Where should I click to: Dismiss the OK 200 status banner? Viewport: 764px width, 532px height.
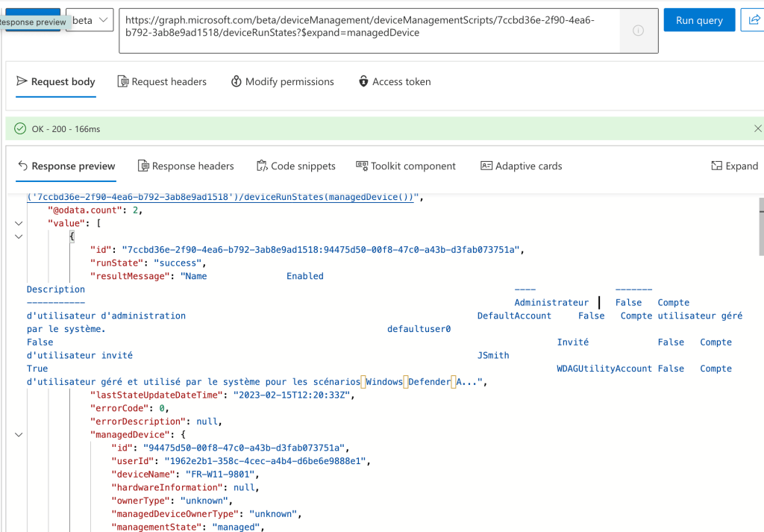point(758,129)
